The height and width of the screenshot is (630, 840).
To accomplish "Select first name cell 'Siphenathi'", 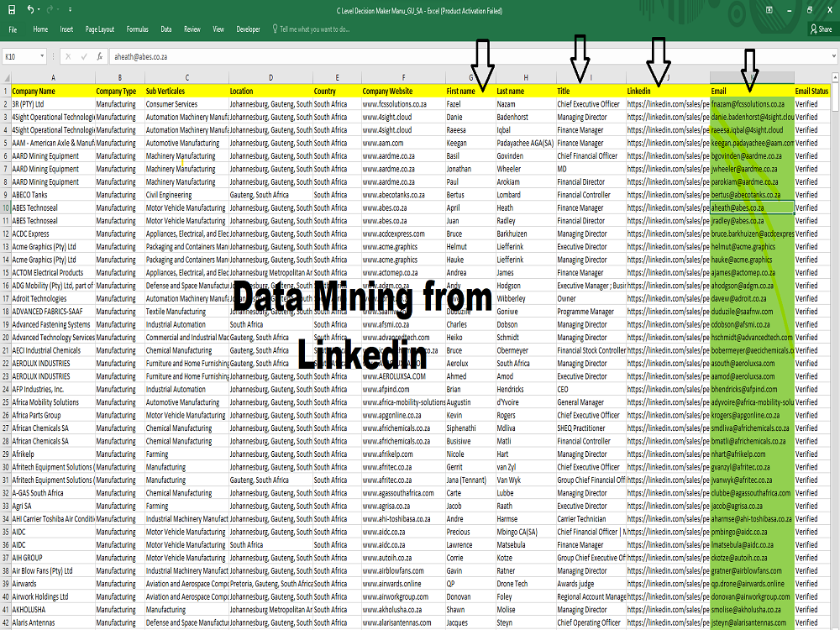I will (470, 428).
